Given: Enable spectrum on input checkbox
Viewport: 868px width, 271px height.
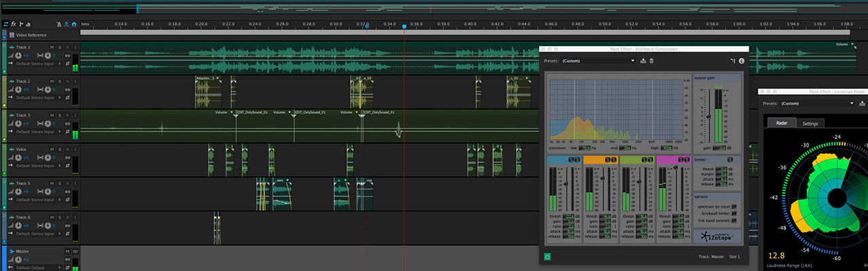Looking at the screenshot, I should (734, 206).
